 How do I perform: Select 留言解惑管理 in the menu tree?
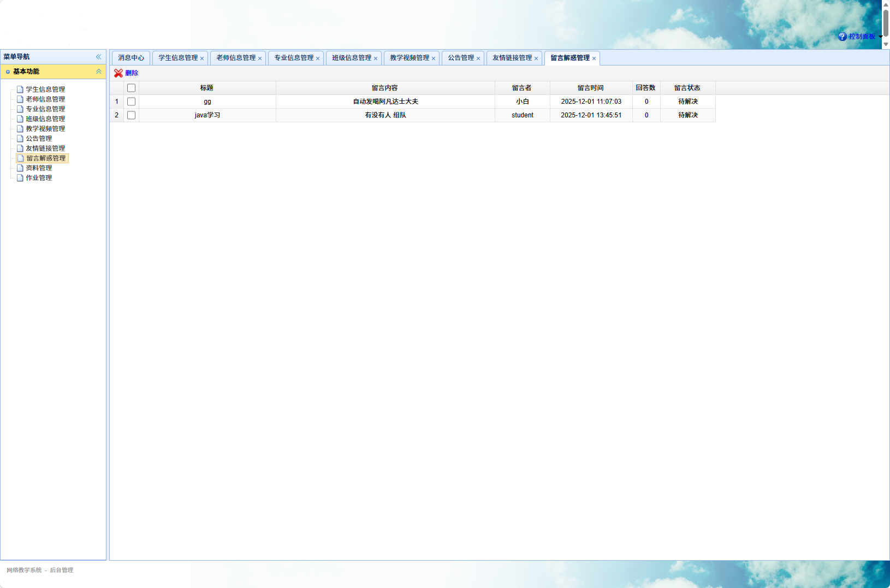(46, 158)
